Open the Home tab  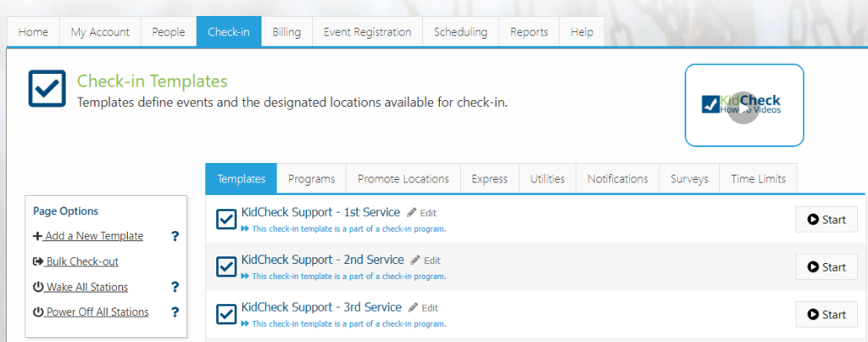click(x=33, y=32)
